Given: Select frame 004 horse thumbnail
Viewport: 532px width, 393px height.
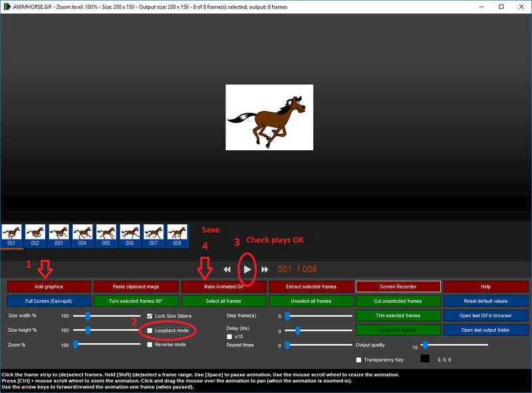Looking at the screenshot, I should click(x=82, y=233).
